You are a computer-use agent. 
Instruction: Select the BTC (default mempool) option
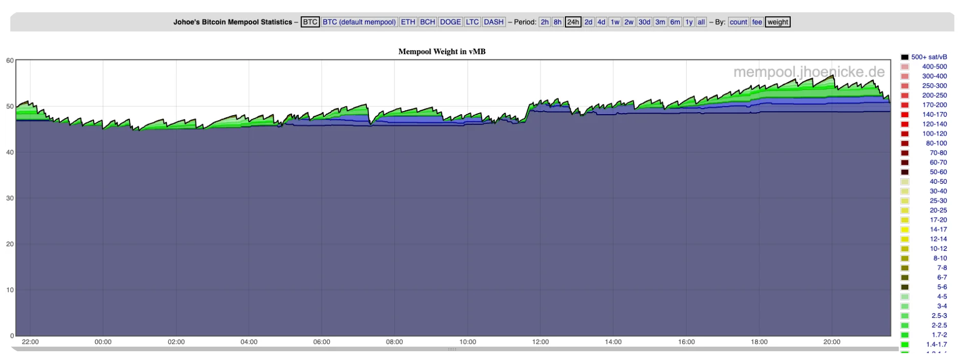pyautogui.click(x=359, y=22)
